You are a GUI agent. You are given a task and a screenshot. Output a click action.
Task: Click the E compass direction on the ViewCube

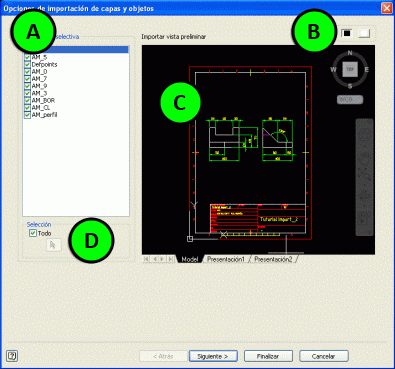tap(367, 70)
